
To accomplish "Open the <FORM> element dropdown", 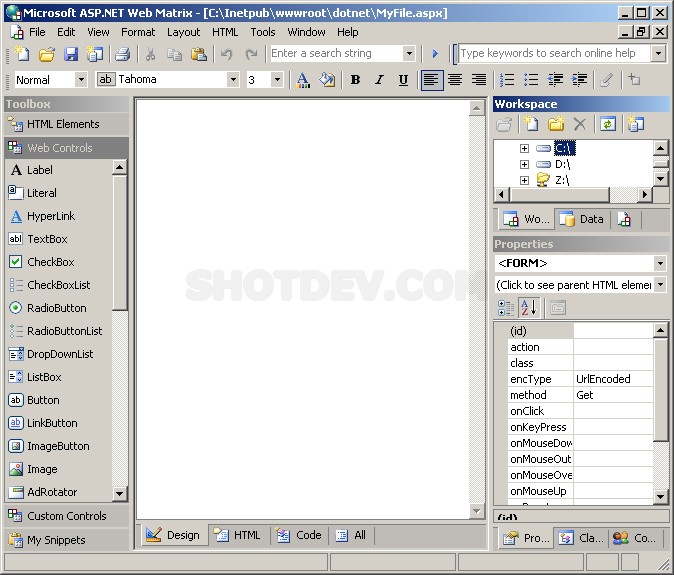I will (659, 263).
